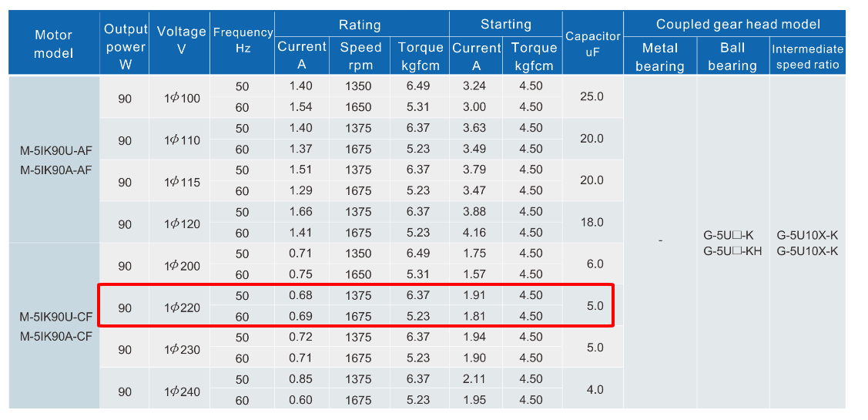Select the 1φ100 voltage cell
The image size is (868, 420).
[x=182, y=98]
